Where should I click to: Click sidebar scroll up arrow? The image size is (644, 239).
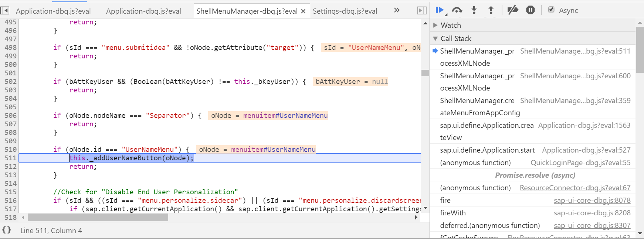(640, 23)
